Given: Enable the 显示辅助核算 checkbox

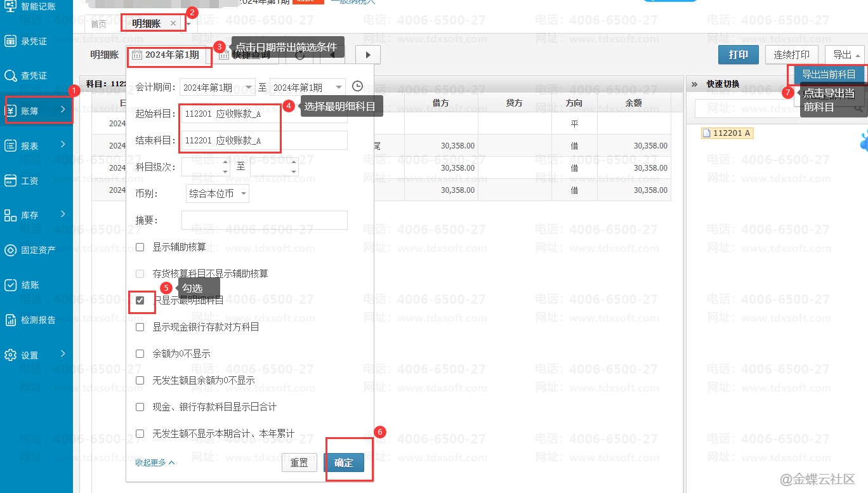Looking at the screenshot, I should click(140, 247).
